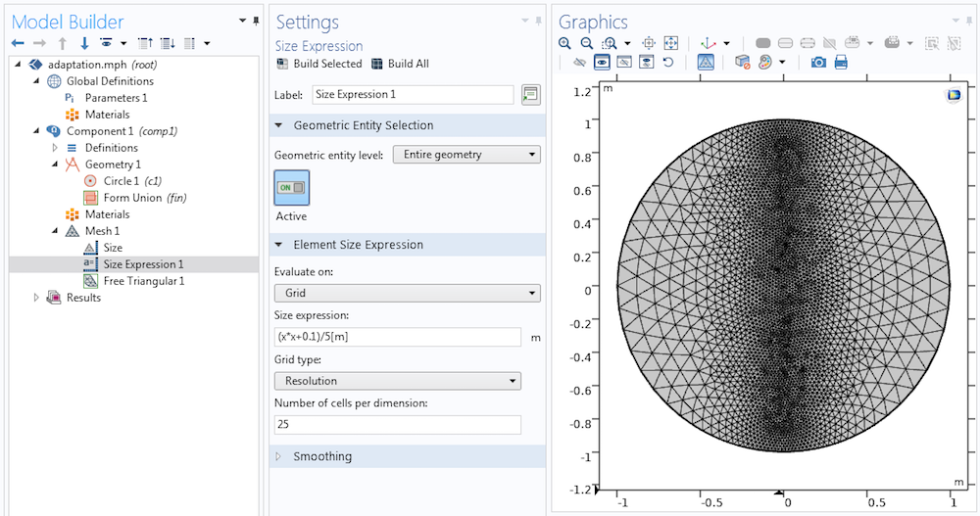Select the Component 1 (comp1) node
Image resolution: width=980 pixels, height=516 pixels.
tap(113, 131)
